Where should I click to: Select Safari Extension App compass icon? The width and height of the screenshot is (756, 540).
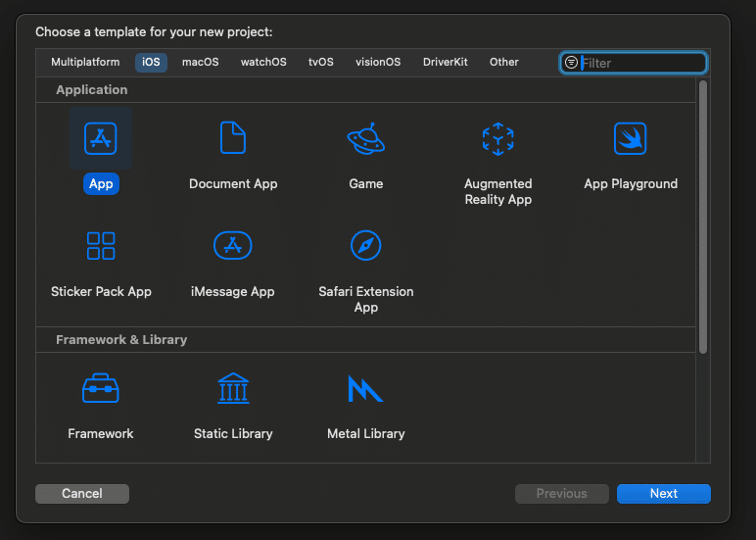366,245
